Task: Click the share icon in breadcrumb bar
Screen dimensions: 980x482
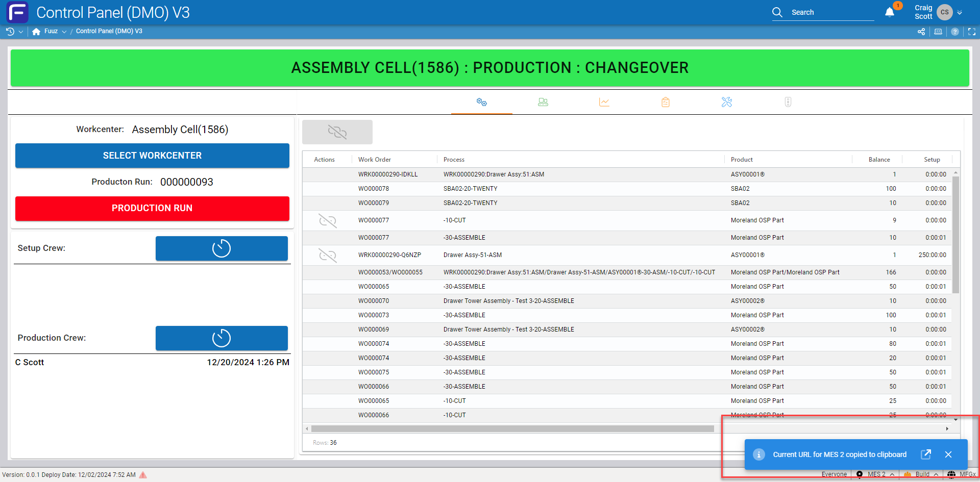Action: pos(921,32)
